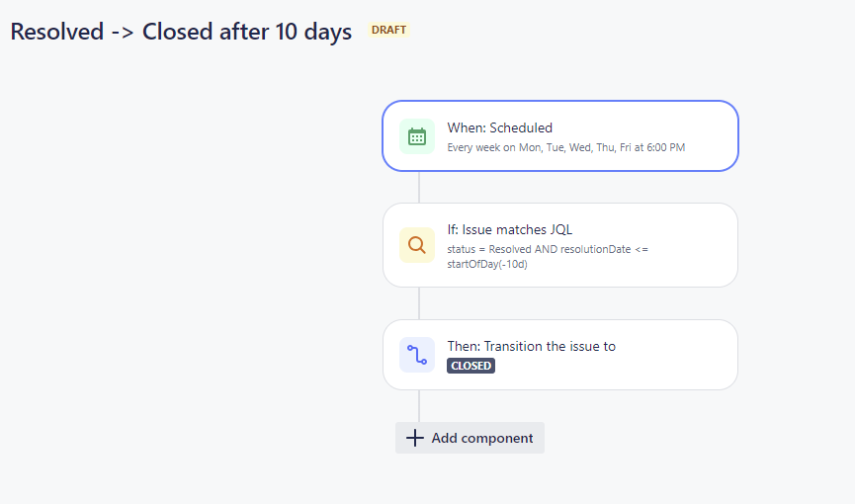855x504 pixels.
Task: Open the Then: Transition the issue card
Action: coord(560,355)
